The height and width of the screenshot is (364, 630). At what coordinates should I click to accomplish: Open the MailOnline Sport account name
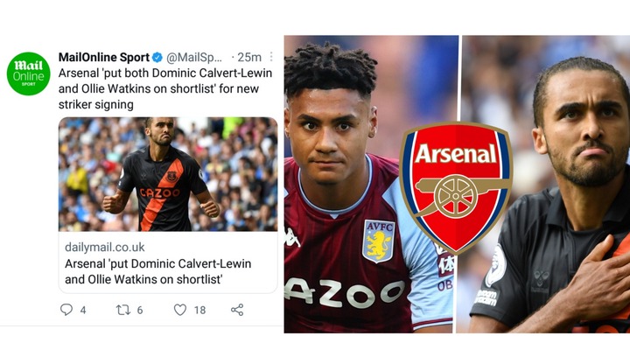(104, 57)
